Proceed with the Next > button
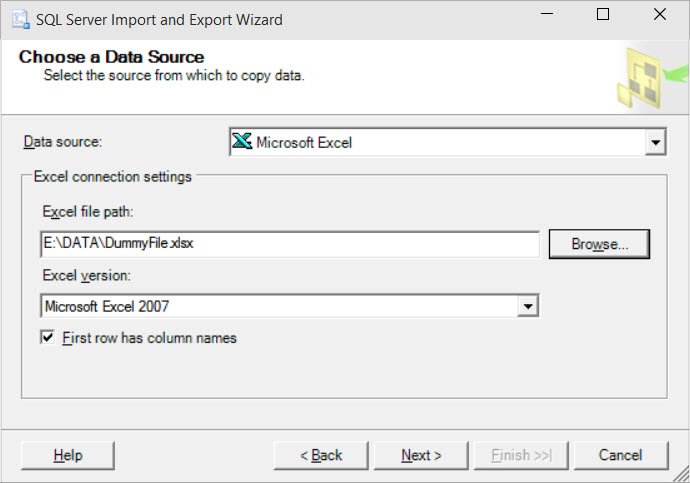Image resolution: width=690 pixels, height=483 pixels. (x=421, y=455)
